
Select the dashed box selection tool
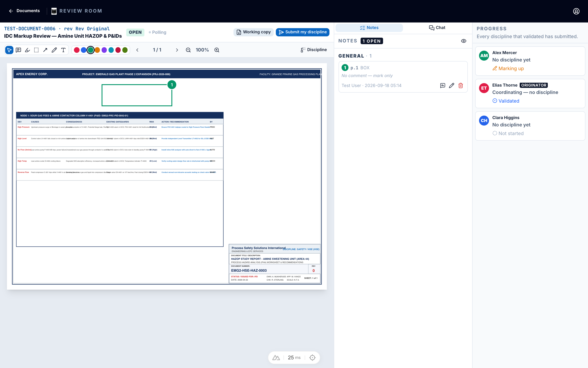click(x=36, y=50)
